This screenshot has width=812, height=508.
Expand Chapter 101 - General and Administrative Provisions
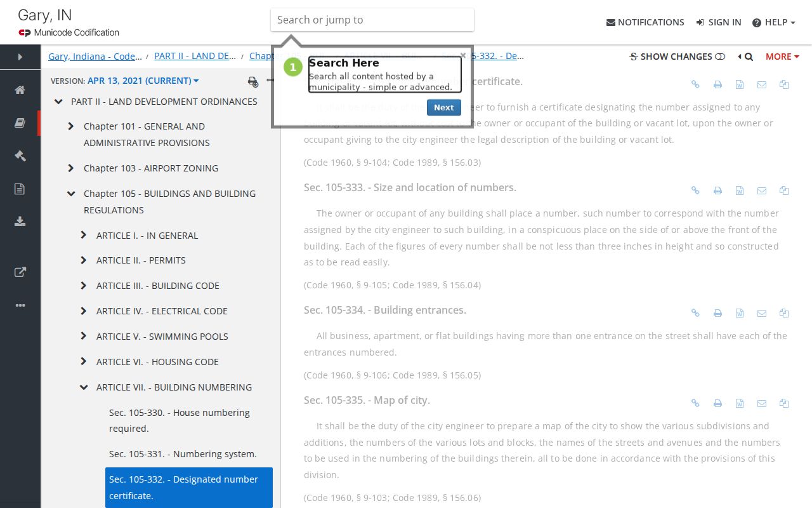[x=71, y=126]
